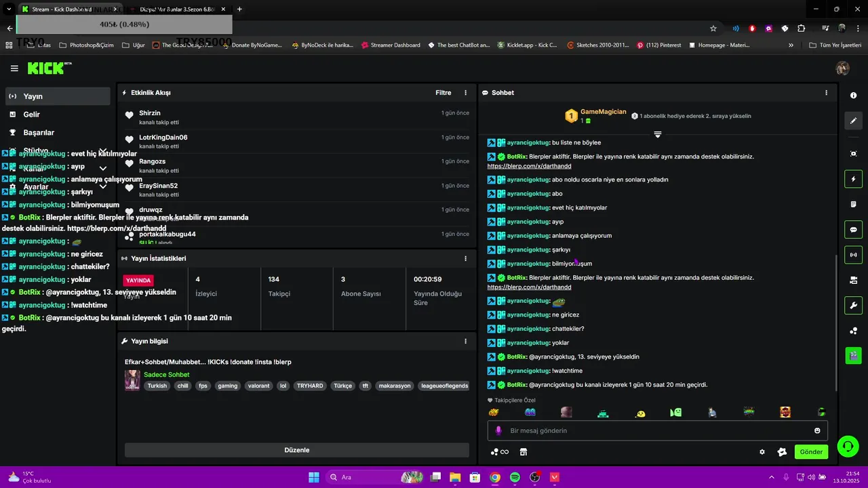This screenshot has width=868, height=488.
Task: Click the info icon in right sidebar
Action: tap(853, 96)
